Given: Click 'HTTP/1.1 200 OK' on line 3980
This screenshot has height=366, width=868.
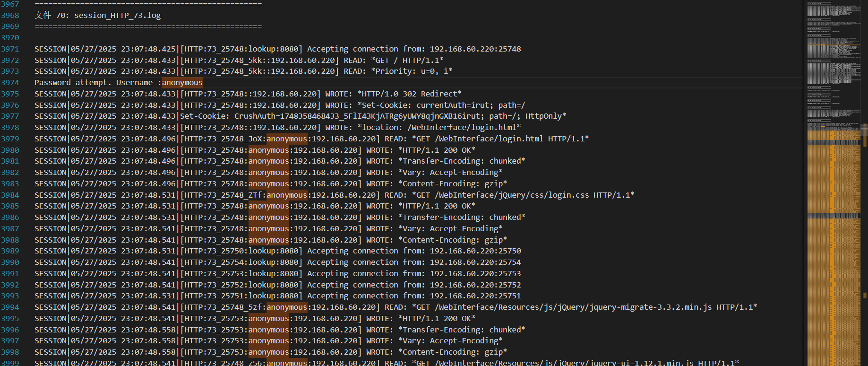Looking at the screenshot, I should click(x=437, y=150).
